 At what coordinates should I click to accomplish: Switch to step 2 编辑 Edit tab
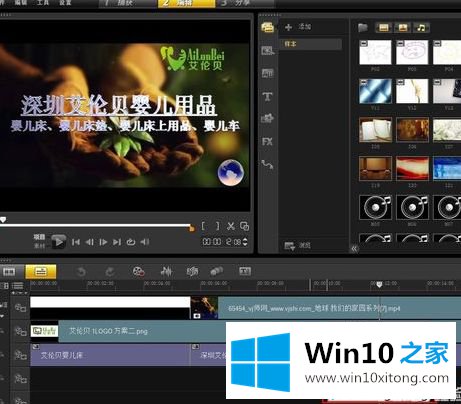pos(186,3)
